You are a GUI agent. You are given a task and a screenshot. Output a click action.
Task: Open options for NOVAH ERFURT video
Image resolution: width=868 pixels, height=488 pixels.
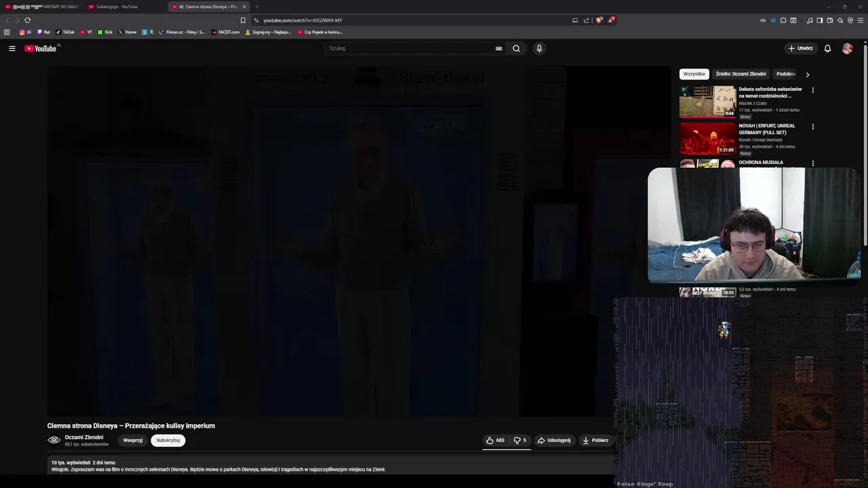point(812,127)
